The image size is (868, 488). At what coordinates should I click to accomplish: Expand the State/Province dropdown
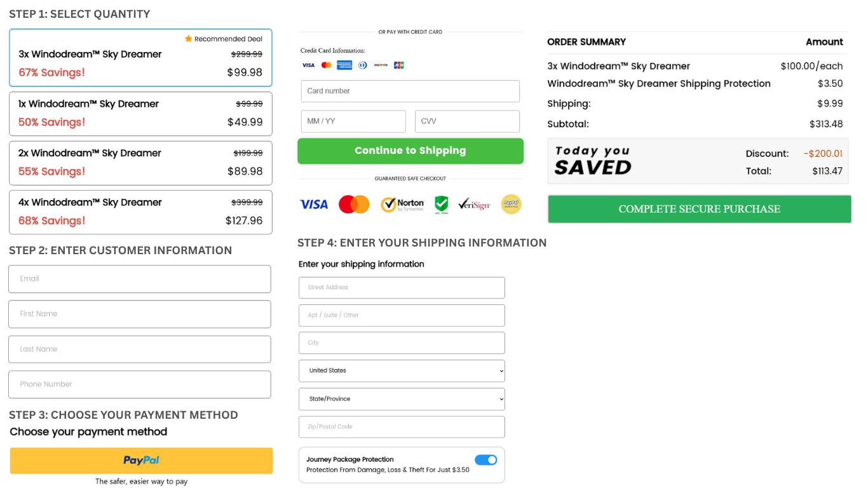[402, 398]
